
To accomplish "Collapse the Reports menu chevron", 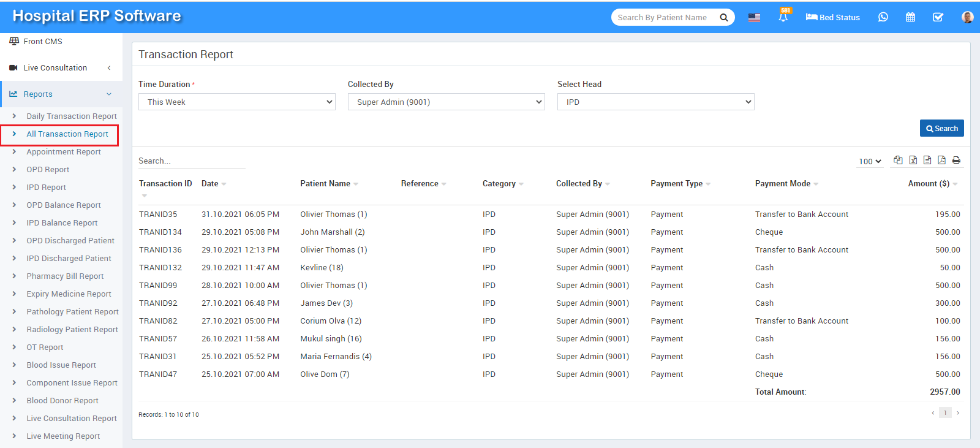I will coord(109,94).
